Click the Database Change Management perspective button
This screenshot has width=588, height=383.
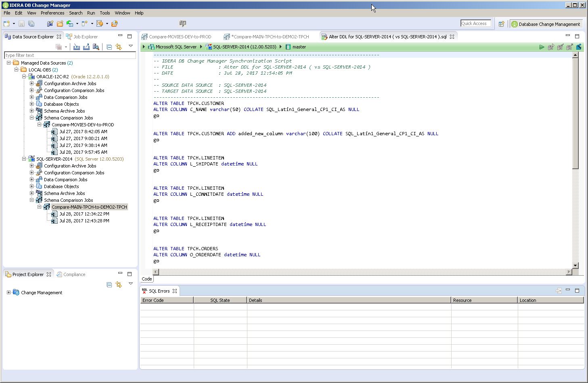546,24
